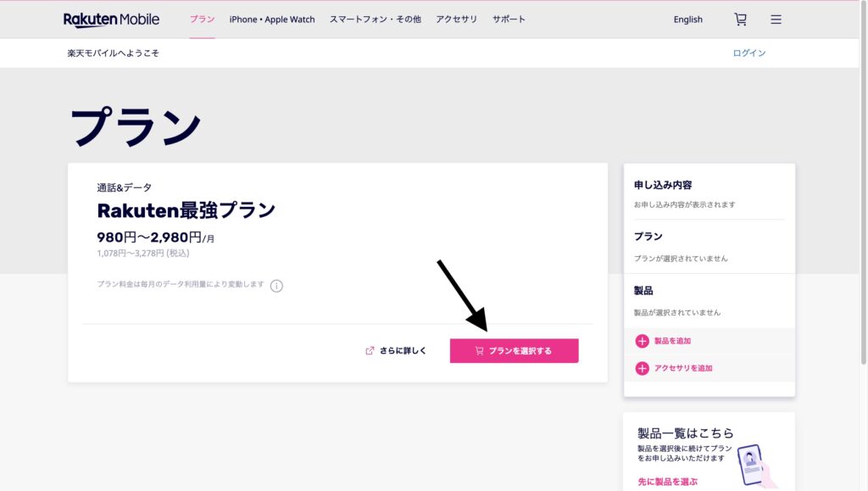The image size is (868, 491).
Task: Click the 製品を追加 link
Action: [672, 341]
